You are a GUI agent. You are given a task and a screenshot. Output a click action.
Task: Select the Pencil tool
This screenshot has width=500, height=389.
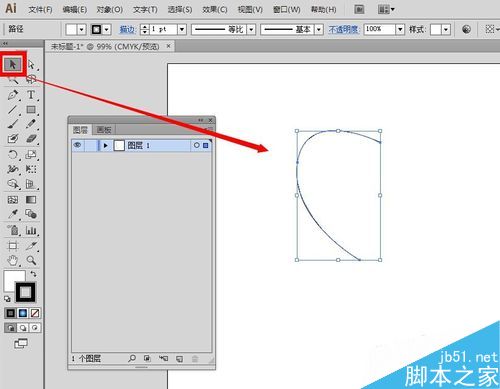tap(31, 124)
